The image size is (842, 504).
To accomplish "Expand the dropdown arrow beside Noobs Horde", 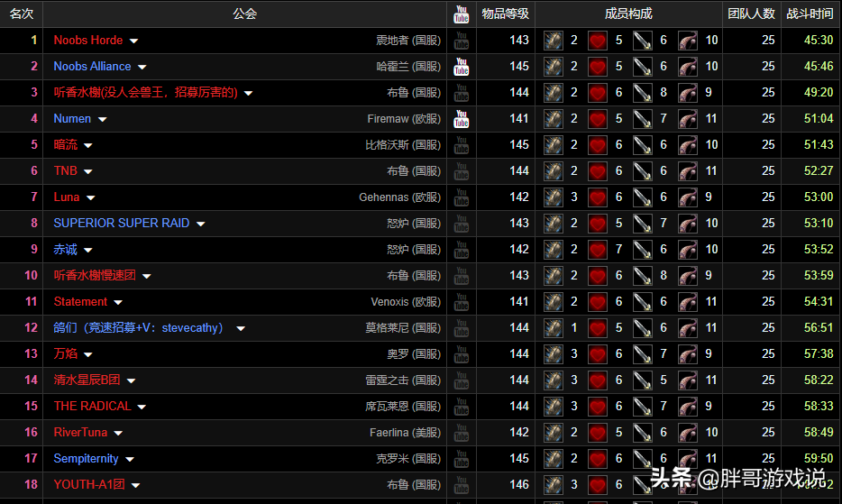I will pos(133,41).
